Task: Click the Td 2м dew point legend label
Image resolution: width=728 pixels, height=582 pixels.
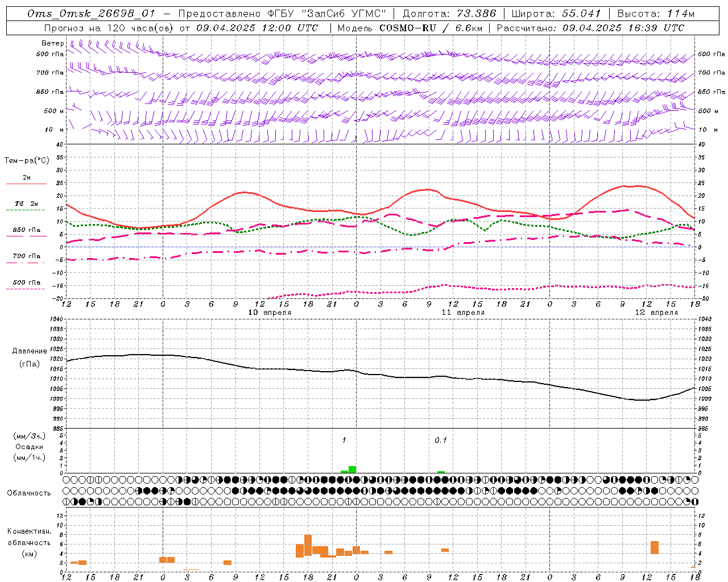Action: 27,203
